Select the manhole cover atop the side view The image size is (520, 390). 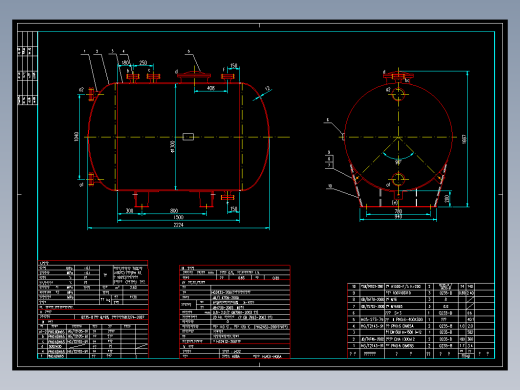point(194,76)
